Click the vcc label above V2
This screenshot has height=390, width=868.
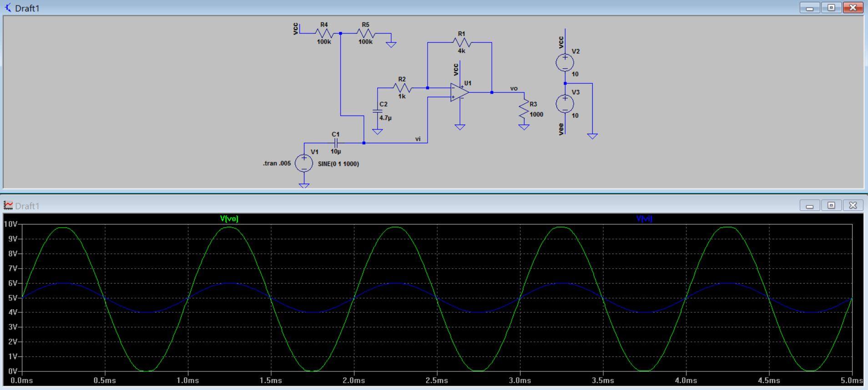[x=561, y=42]
